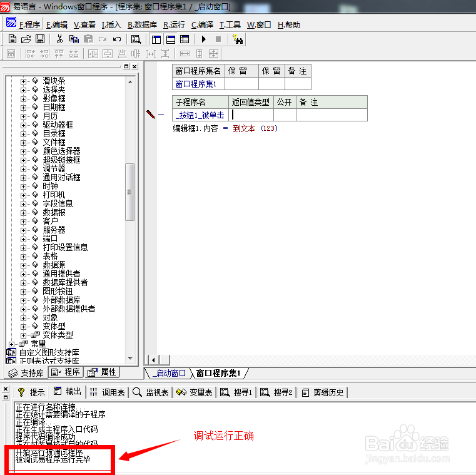Switch to the 支持库 panel tab
The image size is (476, 475).
click(26, 372)
